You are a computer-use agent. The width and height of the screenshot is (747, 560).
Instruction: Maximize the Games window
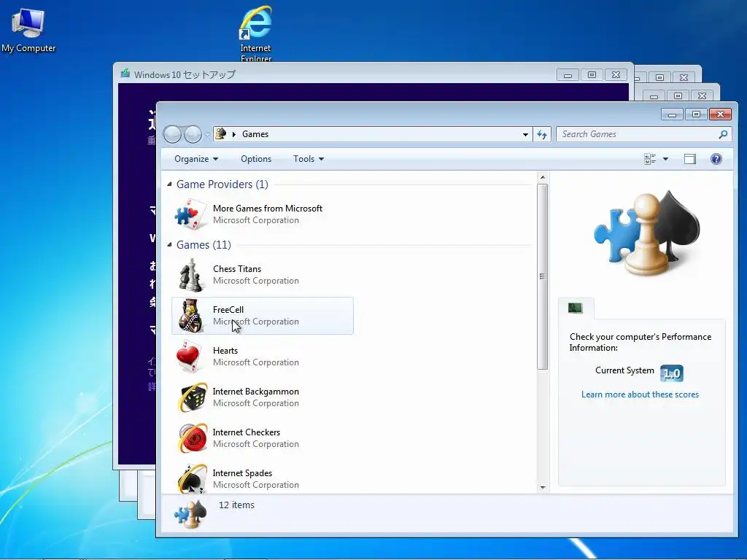(696, 114)
